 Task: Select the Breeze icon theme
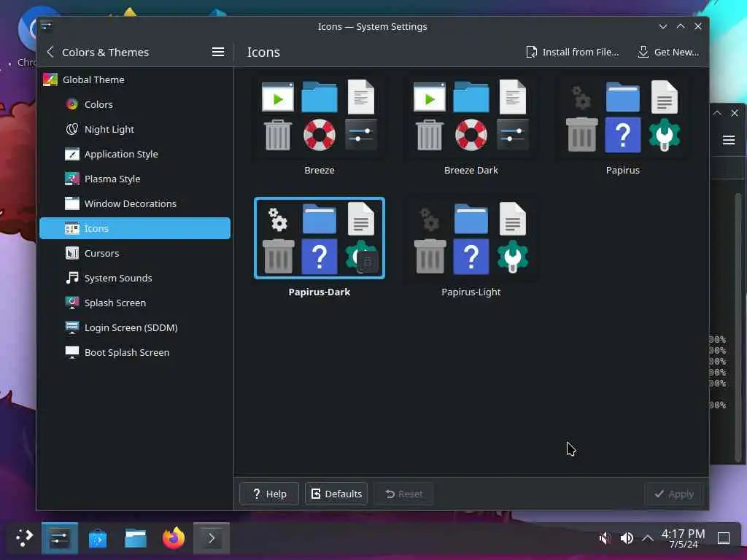point(320,117)
